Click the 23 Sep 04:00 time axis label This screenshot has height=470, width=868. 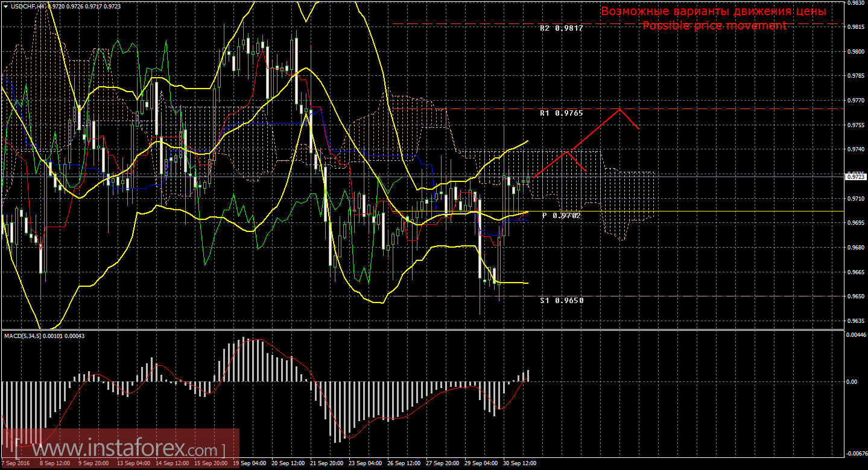point(364,464)
